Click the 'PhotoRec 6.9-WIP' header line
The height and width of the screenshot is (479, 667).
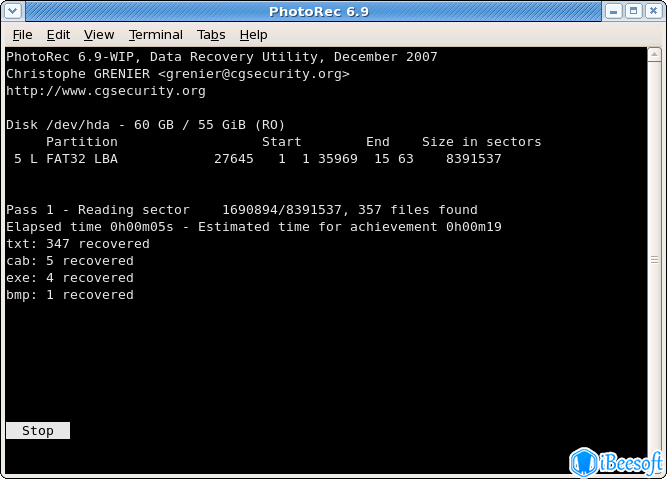pyautogui.click(x=222, y=57)
